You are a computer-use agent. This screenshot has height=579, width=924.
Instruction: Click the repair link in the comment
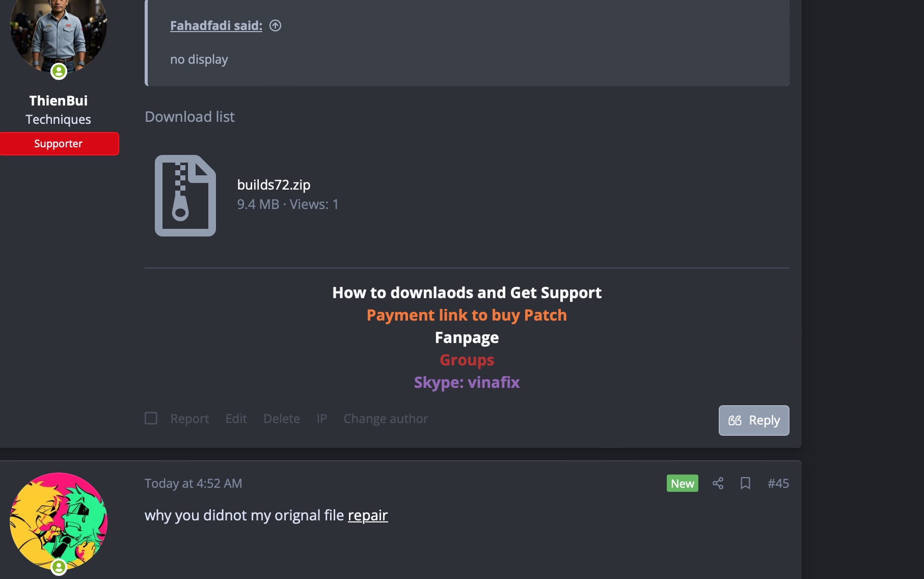(x=367, y=515)
